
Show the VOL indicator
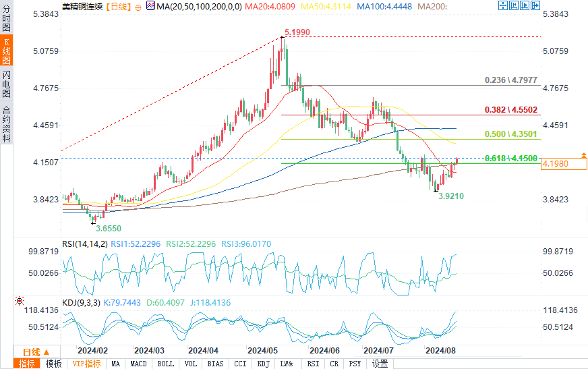(191, 364)
